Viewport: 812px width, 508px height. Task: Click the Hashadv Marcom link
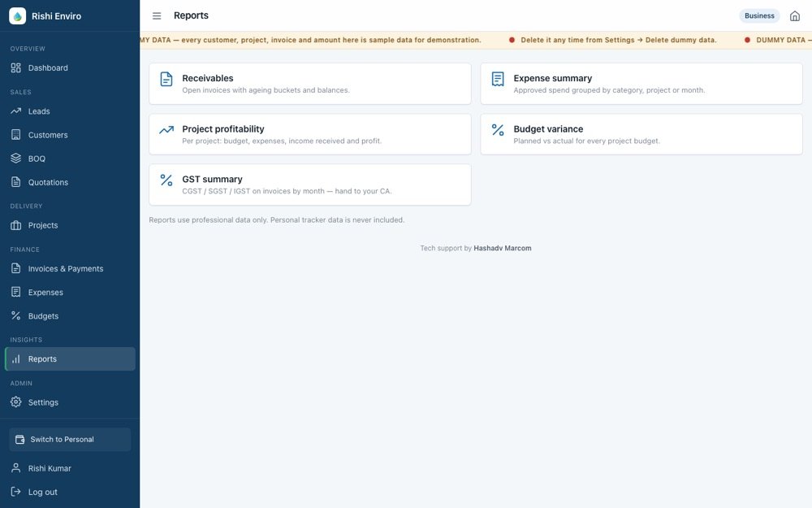point(503,248)
